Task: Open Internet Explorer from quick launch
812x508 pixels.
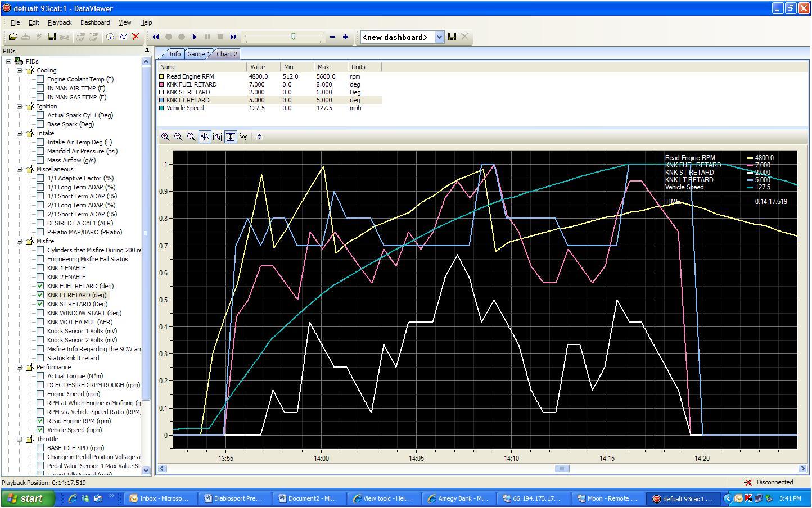Action: [73, 498]
